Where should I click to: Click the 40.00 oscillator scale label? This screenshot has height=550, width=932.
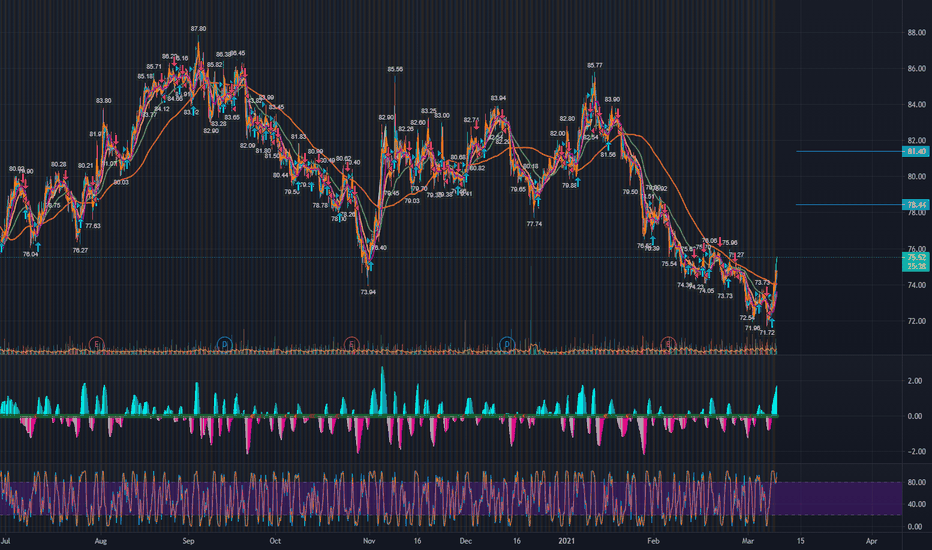916,504
